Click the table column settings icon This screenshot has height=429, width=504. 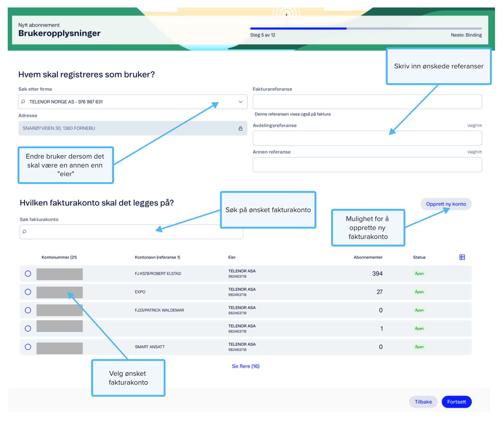pyautogui.click(x=462, y=257)
